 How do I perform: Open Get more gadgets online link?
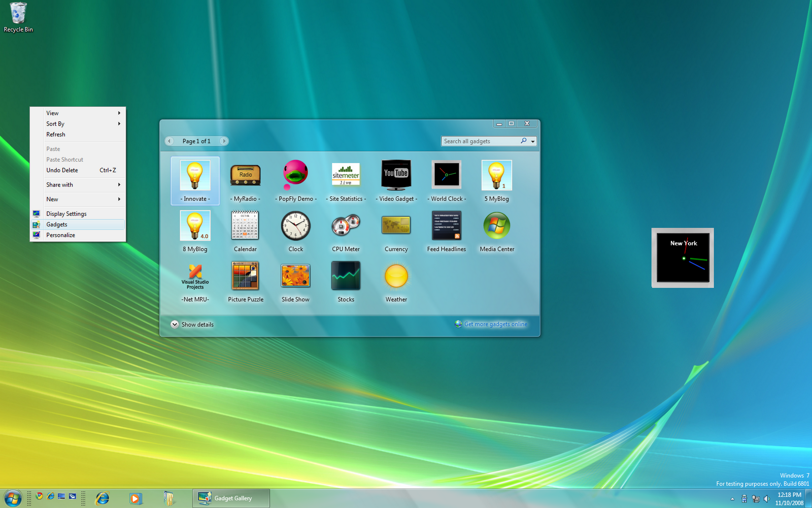point(496,324)
